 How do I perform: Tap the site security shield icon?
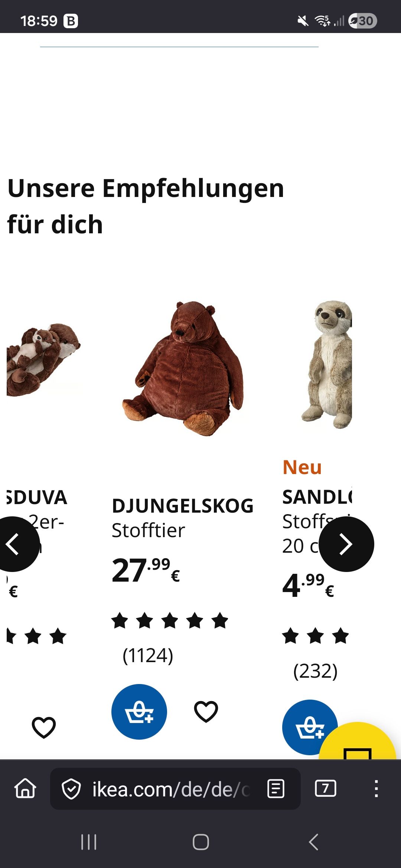(71, 789)
